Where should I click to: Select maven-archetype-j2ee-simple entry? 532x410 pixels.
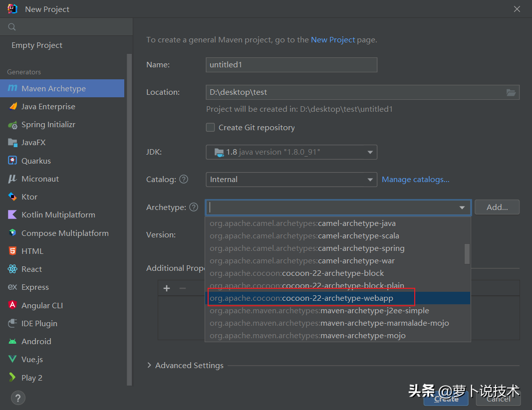pos(337,311)
